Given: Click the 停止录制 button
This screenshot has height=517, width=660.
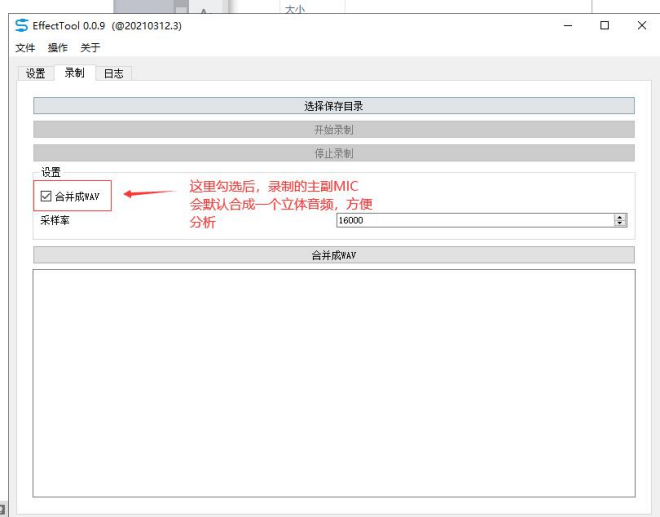Looking at the screenshot, I should [334, 153].
